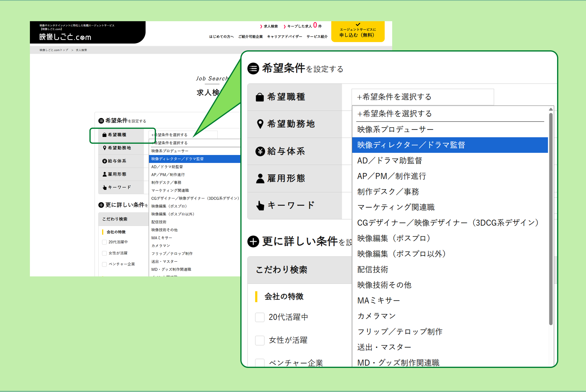
Task: Follow the 求人検索 link in the header
Action: (x=270, y=26)
